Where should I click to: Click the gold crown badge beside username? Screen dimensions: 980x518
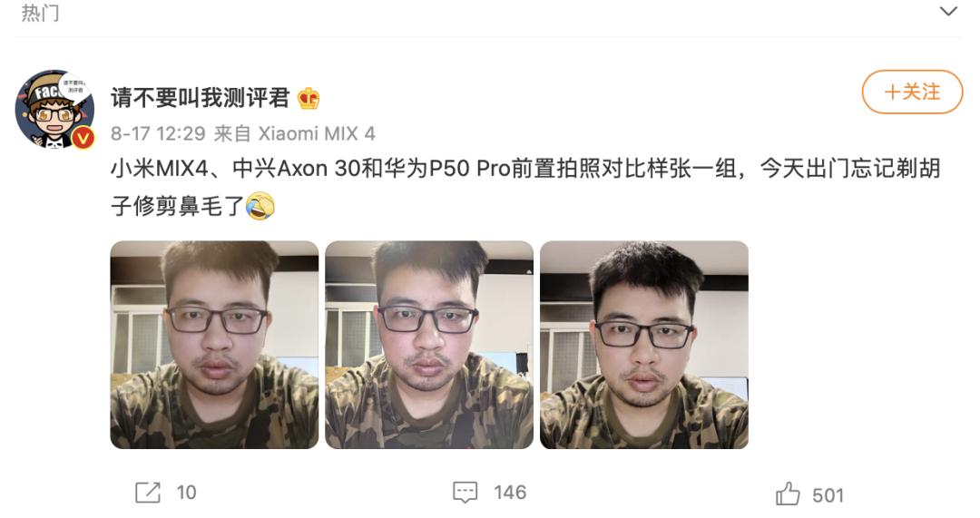309,99
